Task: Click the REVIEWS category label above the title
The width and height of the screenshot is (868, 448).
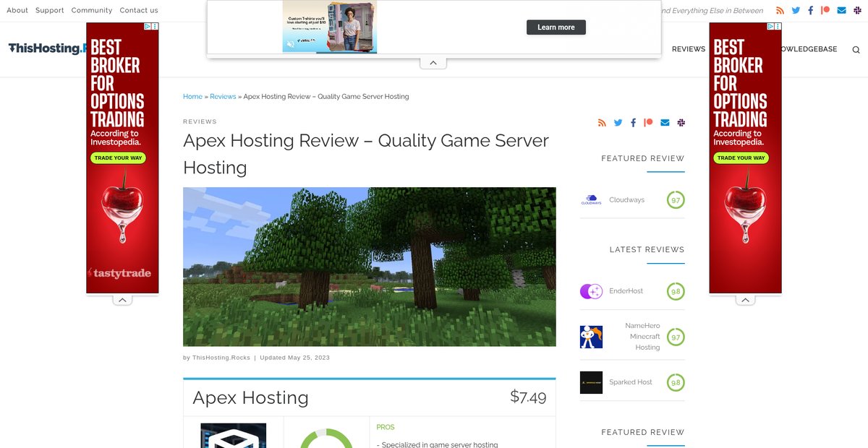Action: [x=200, y=122]
